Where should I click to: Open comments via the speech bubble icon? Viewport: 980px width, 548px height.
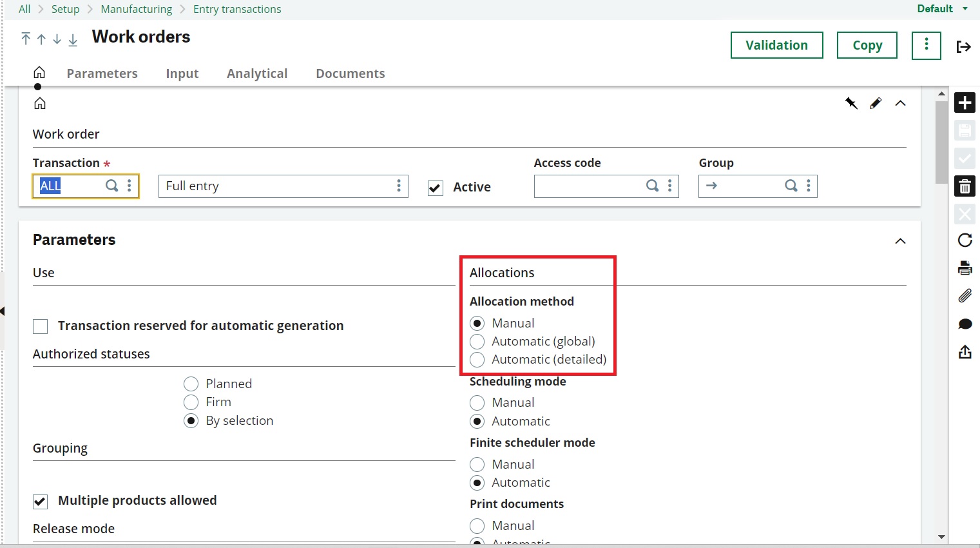pyautogui.click(x=965, y=323)
